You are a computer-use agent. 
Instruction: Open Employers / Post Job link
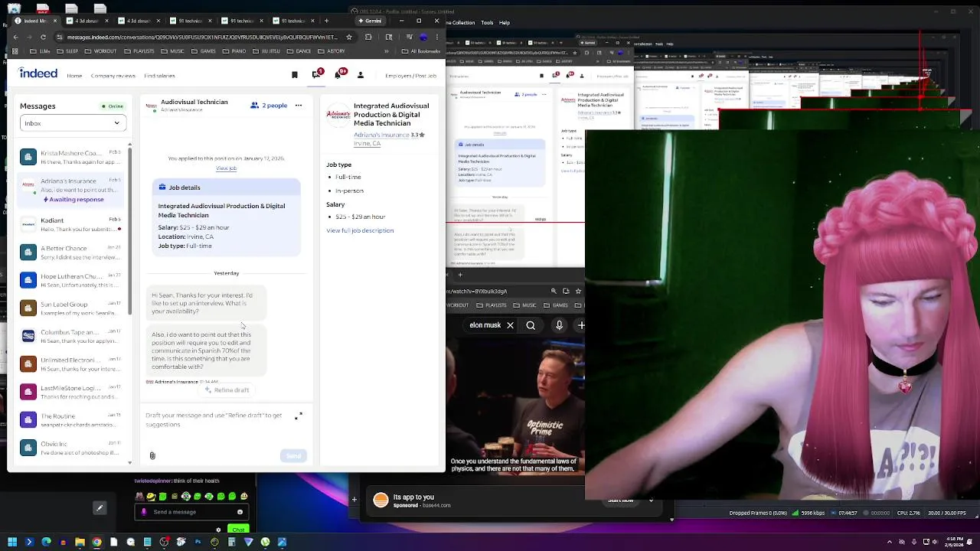(410, 76)
